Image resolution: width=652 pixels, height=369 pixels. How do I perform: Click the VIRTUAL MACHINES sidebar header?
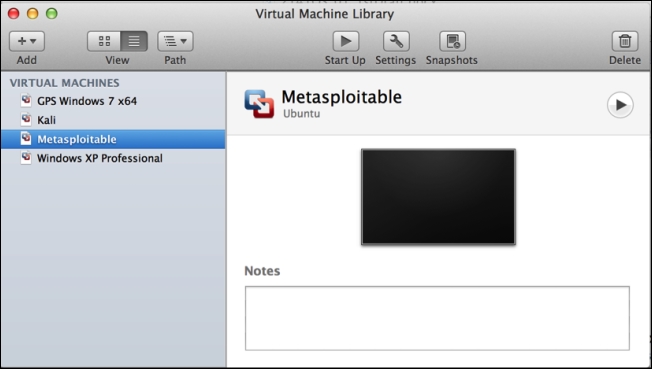(x=64, y=83)
